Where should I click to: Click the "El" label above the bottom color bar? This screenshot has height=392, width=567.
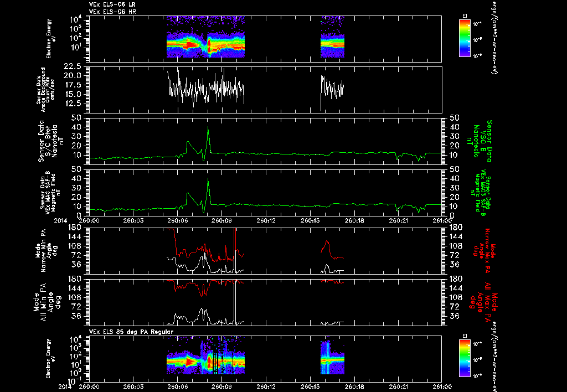(x=465, y=336)
